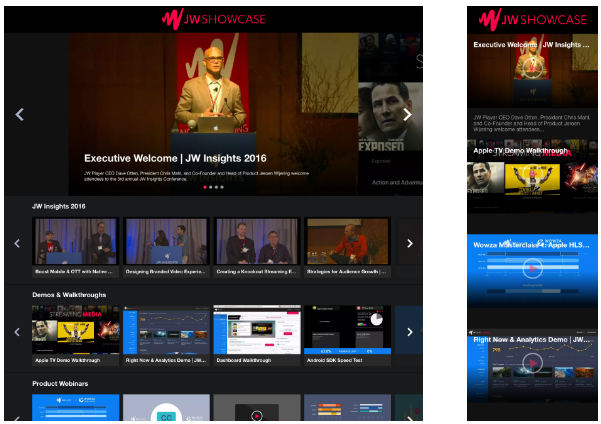Open Right Now & Analytics Demo title in mobile view
Image resolution: width=601 pixels, height=424 pixels.
click(x=531, y=340)
